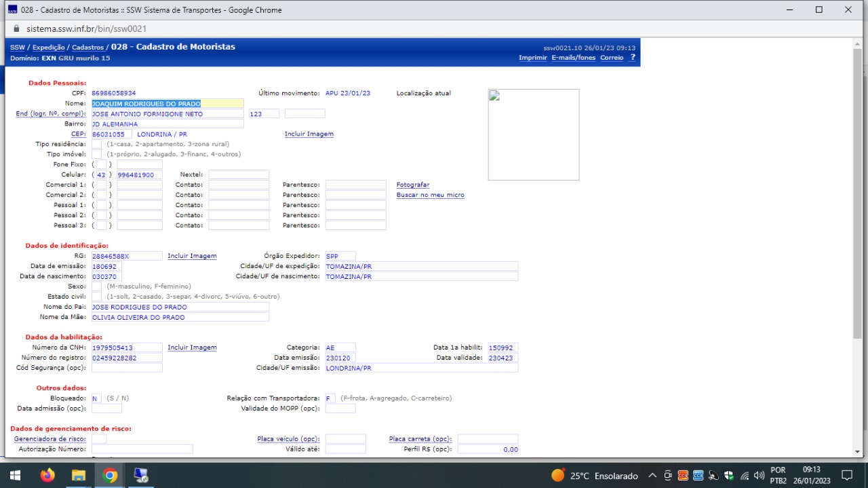The image size is (868, 488).
Task: Open File Explorer from the taskbar
Action: [78, 475]
